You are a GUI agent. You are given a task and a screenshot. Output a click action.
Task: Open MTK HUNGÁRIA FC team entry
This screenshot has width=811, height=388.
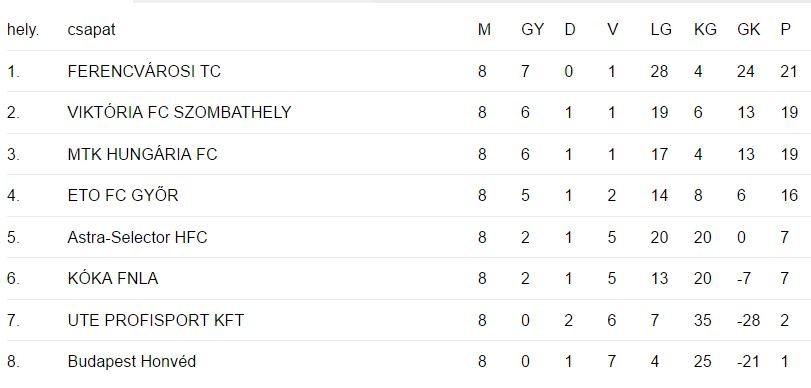(x=142, y=154)
